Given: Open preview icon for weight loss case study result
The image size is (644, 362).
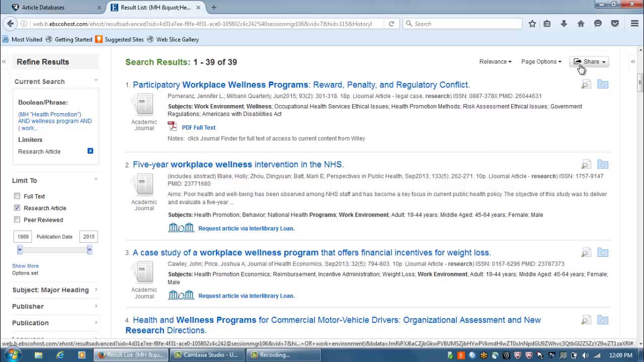Looking at the screenshot, I should 586,252.
